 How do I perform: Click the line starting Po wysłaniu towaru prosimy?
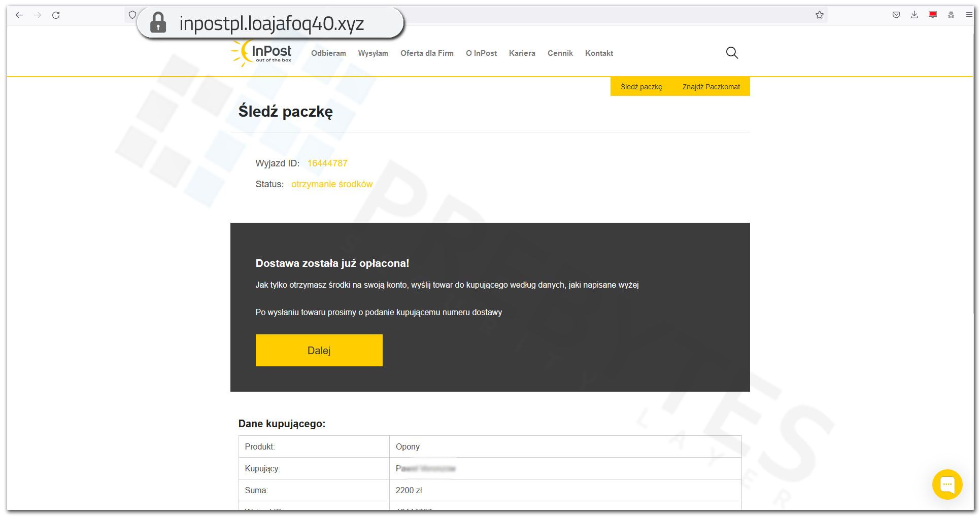pos(379,313)
